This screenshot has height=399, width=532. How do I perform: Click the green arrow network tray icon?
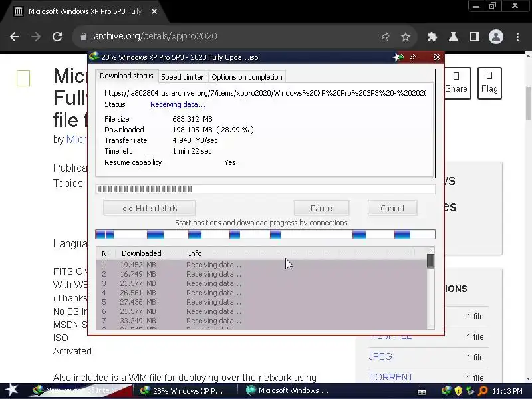[x=470, y=391]
